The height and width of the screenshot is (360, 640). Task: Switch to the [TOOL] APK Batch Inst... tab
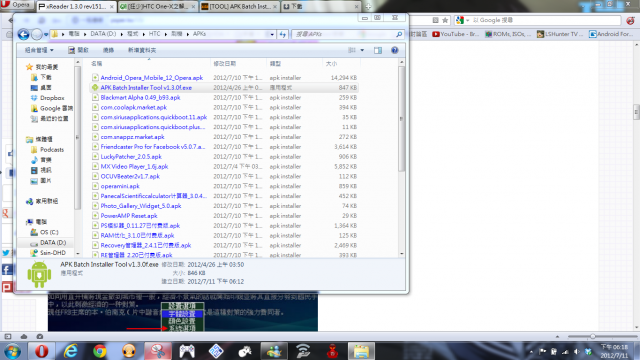[240, 7]
